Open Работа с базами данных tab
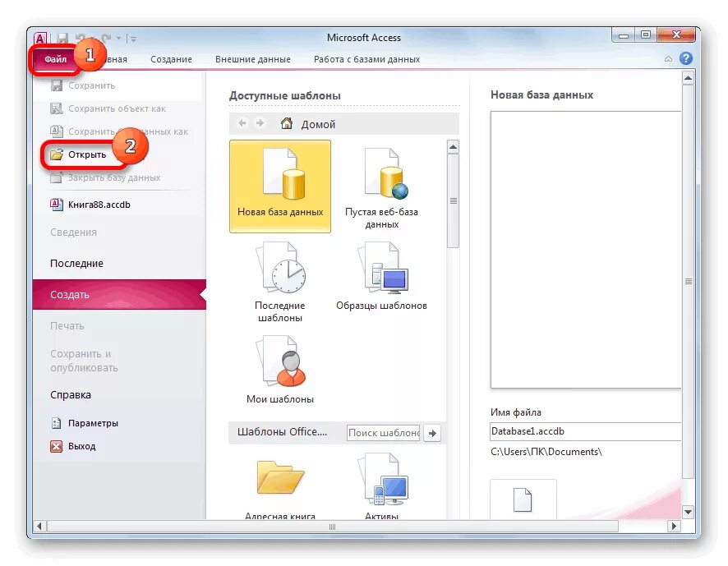 click(x=366, y=59)
